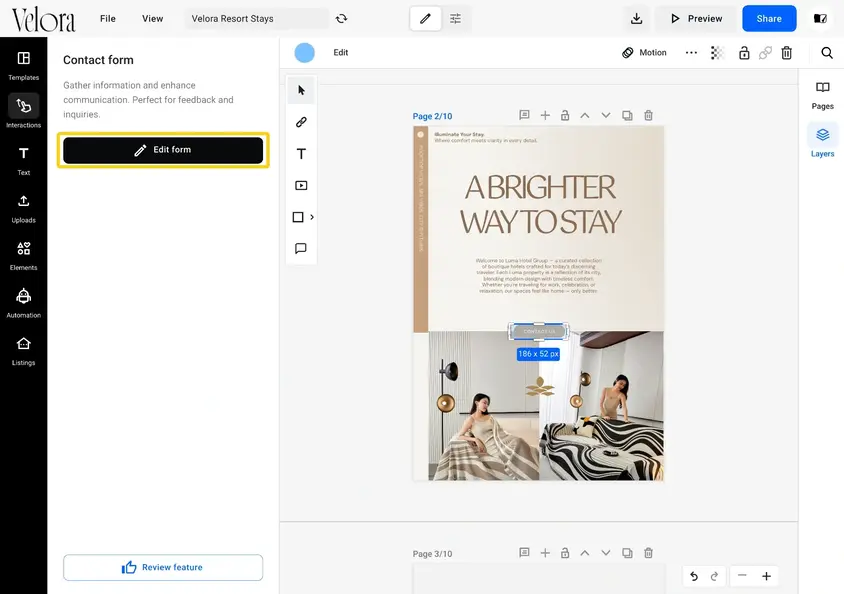844x594 pixels.
Task: Delete the selected element with trash icon
Action: click(x=786, y=53)
